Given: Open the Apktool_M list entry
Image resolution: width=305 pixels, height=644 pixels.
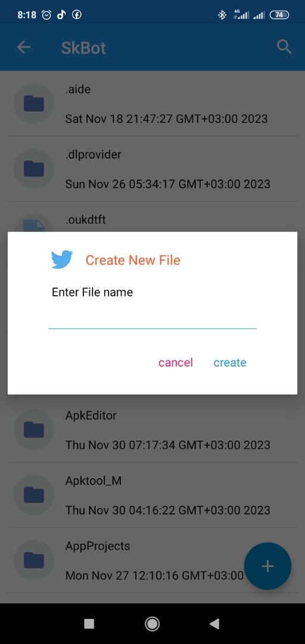Looking at the screenshot, I should click(152, 495).
